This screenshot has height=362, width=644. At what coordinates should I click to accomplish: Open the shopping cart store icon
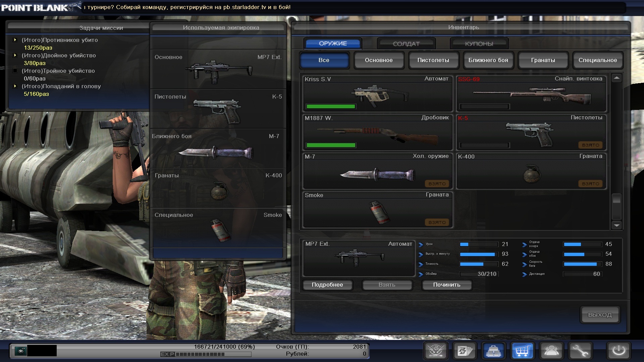click(522, 351)
